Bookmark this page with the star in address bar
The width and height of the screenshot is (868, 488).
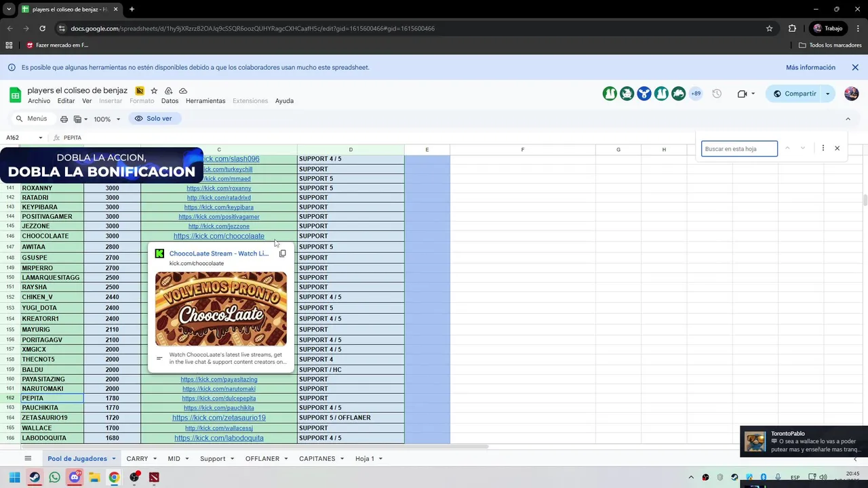point(769,28)
